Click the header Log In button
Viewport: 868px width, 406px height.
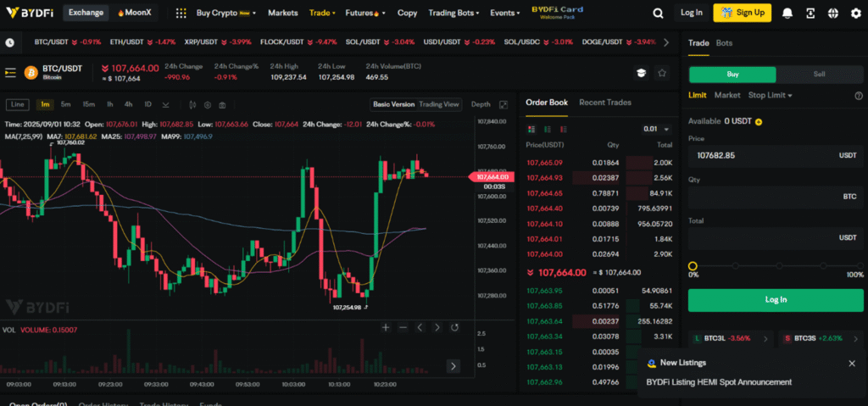point(692,12)
